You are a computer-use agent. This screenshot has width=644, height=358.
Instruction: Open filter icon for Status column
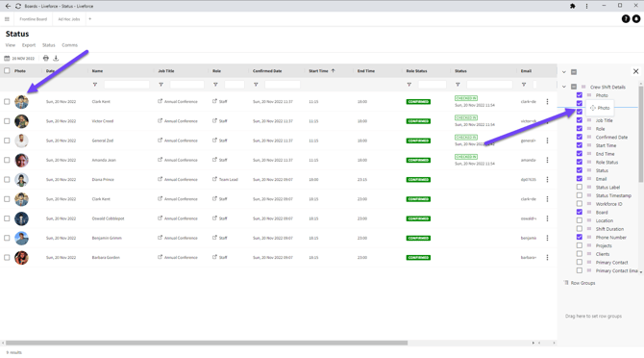pyautogui.click(x=458, y=85)
